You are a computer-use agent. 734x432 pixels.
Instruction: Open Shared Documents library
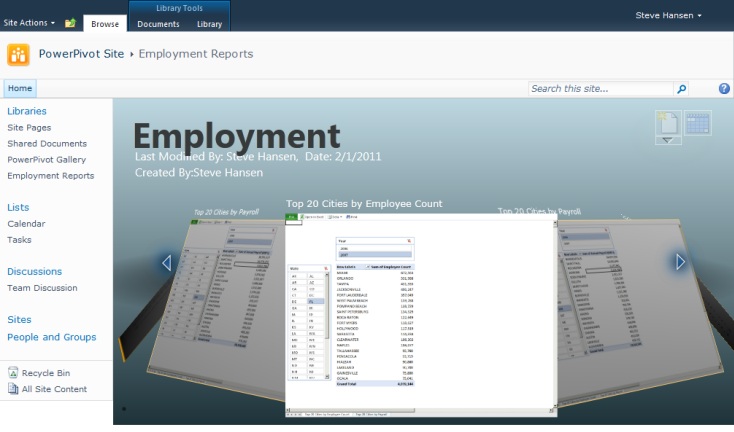(47, 144)
